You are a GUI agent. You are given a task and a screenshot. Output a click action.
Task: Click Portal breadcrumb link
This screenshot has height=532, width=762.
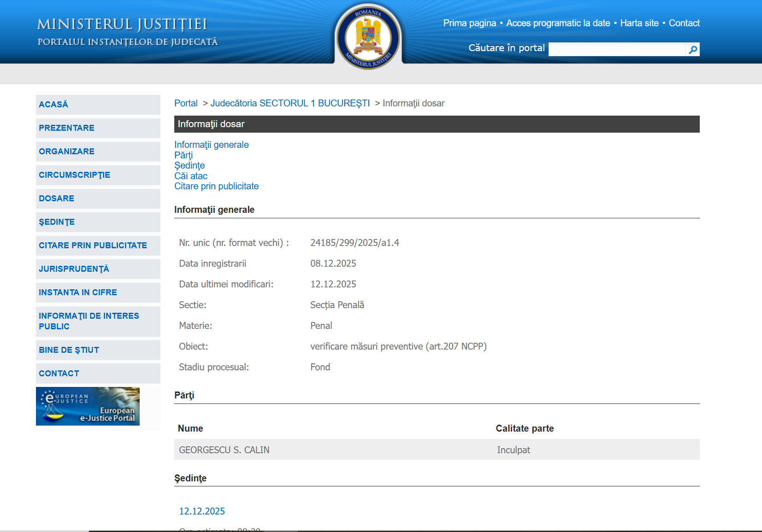tap(186, 103)
